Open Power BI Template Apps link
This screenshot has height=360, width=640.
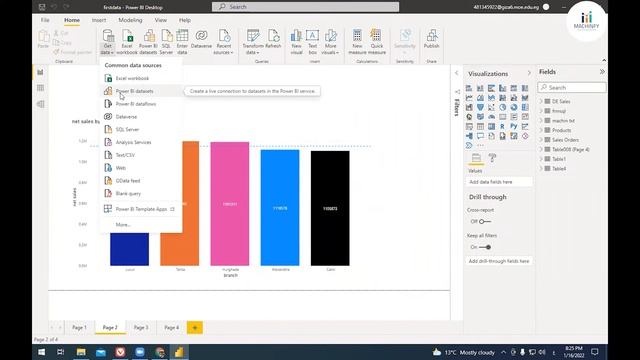click(141, 209)
